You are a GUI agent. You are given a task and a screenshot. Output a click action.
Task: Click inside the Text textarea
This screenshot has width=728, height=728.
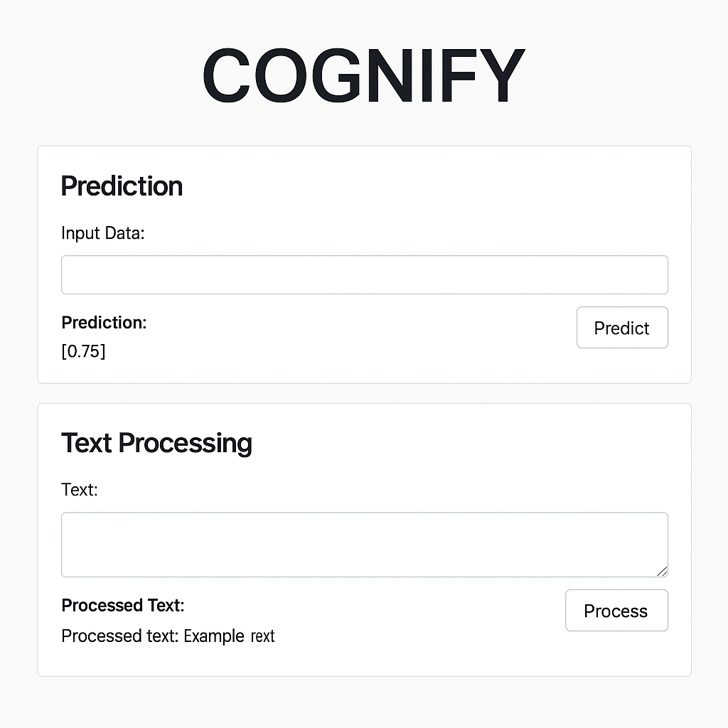365,545
